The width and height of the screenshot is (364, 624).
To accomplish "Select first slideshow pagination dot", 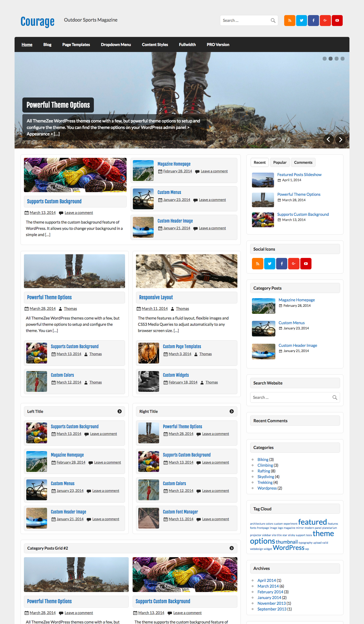I will pos(324,59).
